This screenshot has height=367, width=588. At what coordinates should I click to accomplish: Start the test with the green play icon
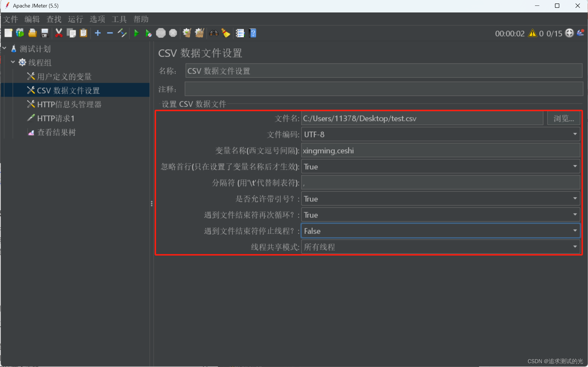coord(136,33)
